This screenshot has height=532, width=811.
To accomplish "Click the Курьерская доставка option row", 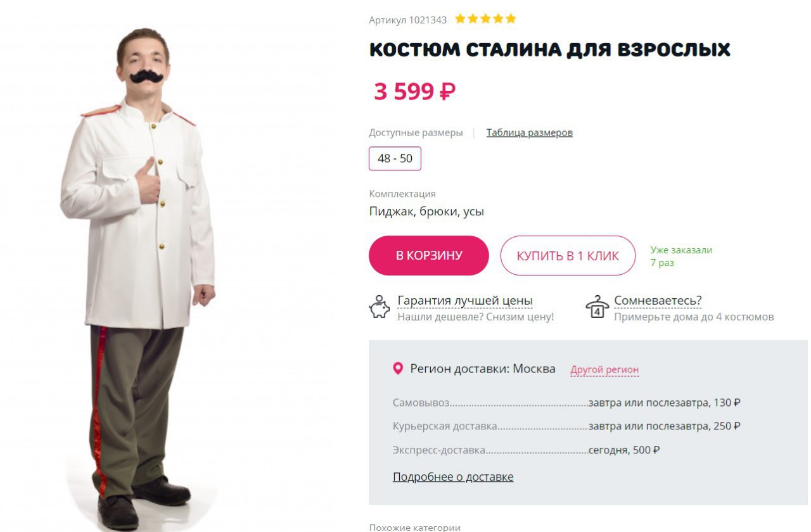I will (566, 426).
